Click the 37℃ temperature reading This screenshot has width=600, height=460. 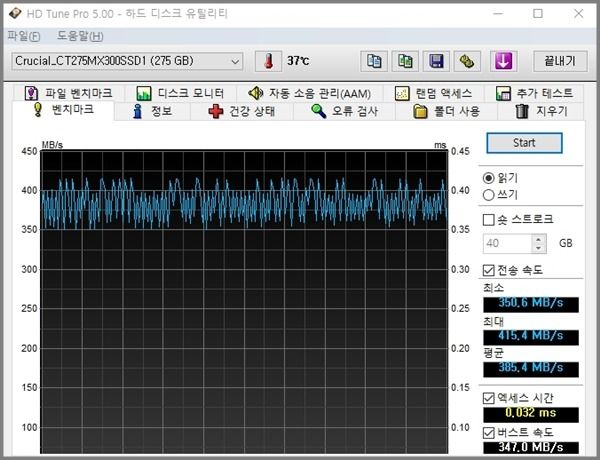point(298,61)
